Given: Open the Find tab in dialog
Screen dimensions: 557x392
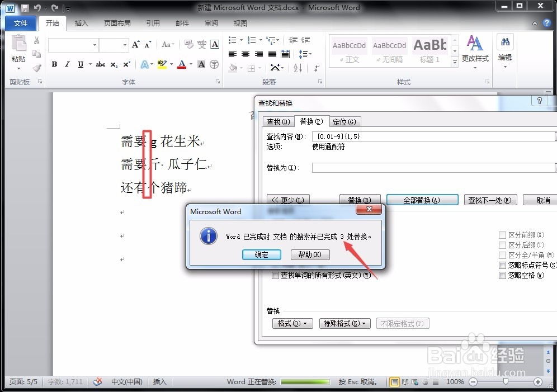Looking at the screenshot, I should coord(278,122).
